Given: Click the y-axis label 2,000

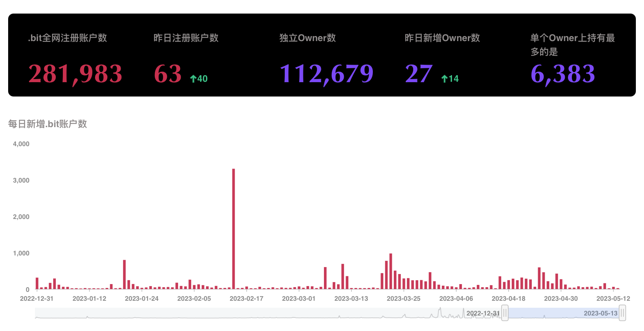Looking at the screenshot, I should 21,217.
